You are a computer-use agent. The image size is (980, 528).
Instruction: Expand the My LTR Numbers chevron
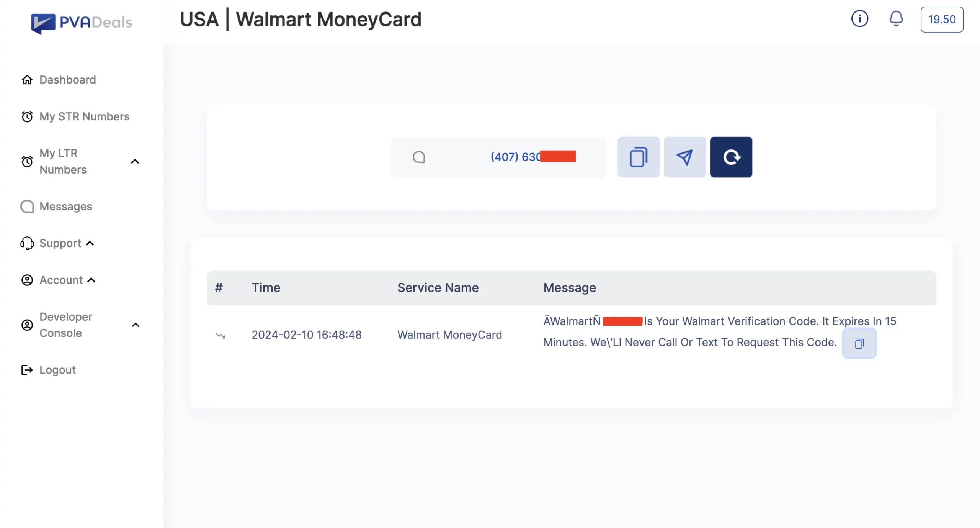point(135,162)
